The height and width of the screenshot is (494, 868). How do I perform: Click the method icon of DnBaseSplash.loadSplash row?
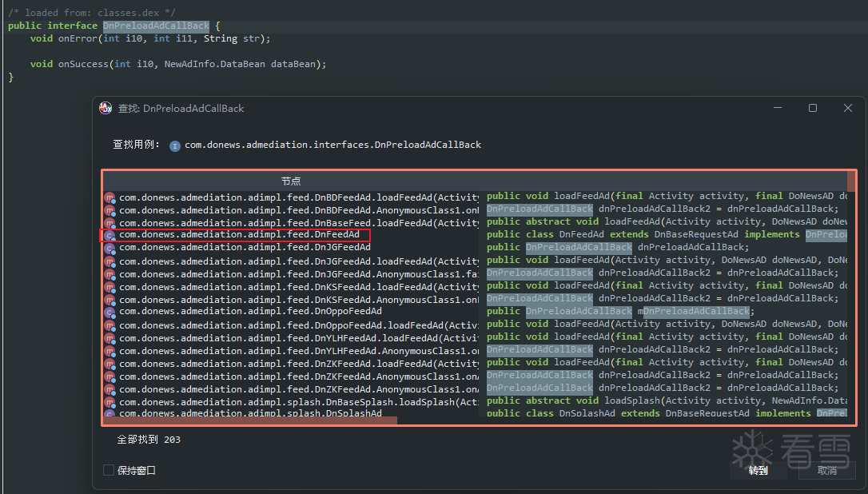click(110, 402)
